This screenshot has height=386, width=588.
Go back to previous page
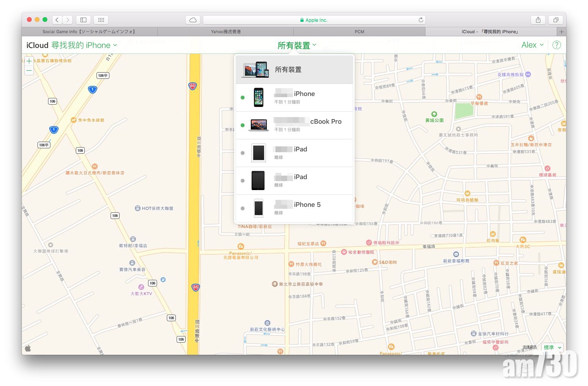[x=57, y=20]
